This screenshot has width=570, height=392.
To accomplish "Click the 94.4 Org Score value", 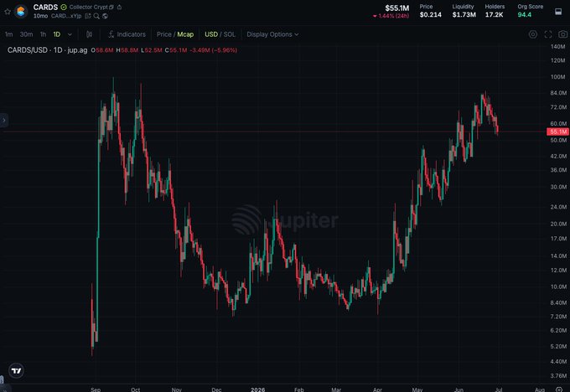I will tap(524, 14).
